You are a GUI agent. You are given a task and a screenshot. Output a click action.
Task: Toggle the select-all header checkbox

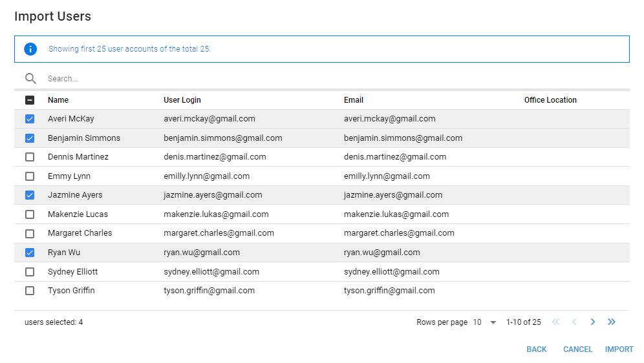click(30, 100)
